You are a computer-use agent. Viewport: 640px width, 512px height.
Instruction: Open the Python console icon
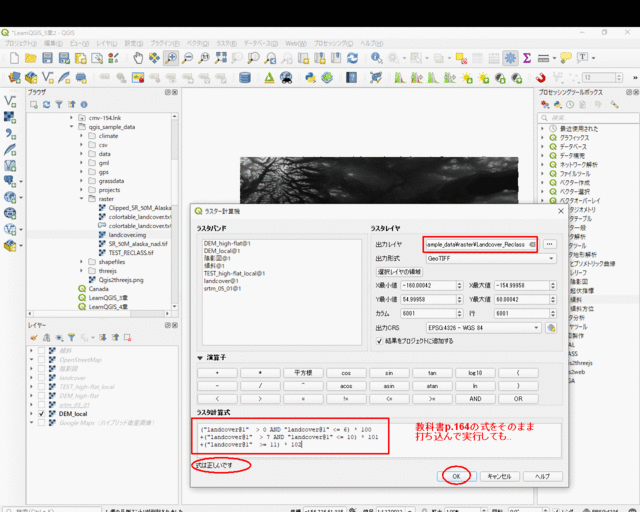310,78
